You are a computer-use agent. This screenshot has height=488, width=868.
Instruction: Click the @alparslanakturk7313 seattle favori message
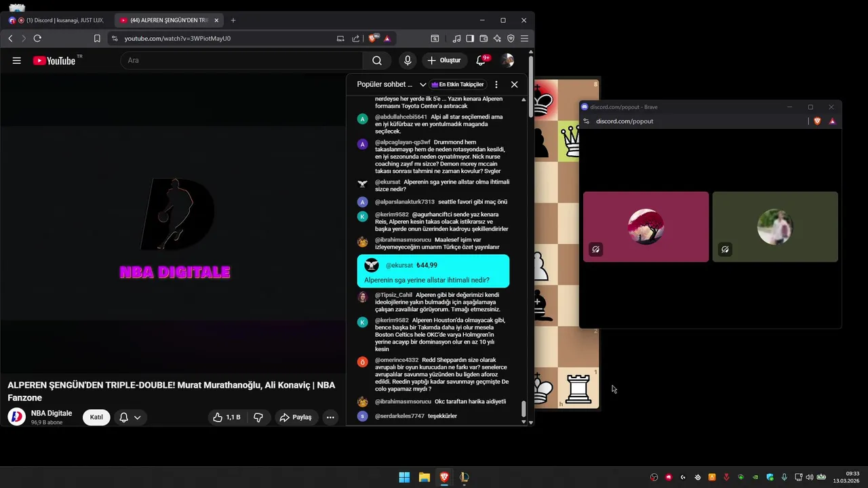pyautogui.click(x=441, y=202)
